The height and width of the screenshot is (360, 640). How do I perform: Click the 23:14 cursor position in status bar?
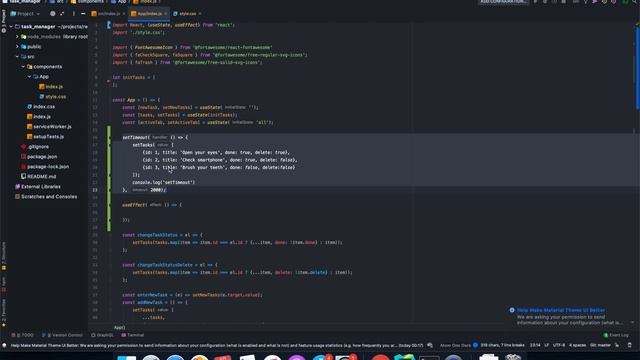(535, 345)
